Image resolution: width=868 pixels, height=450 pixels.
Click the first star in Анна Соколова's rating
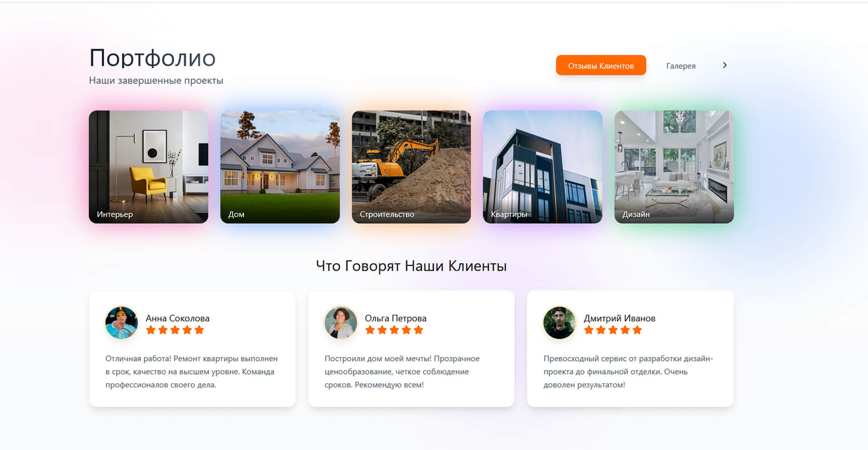pyautogui.click(x=151, y=330)
